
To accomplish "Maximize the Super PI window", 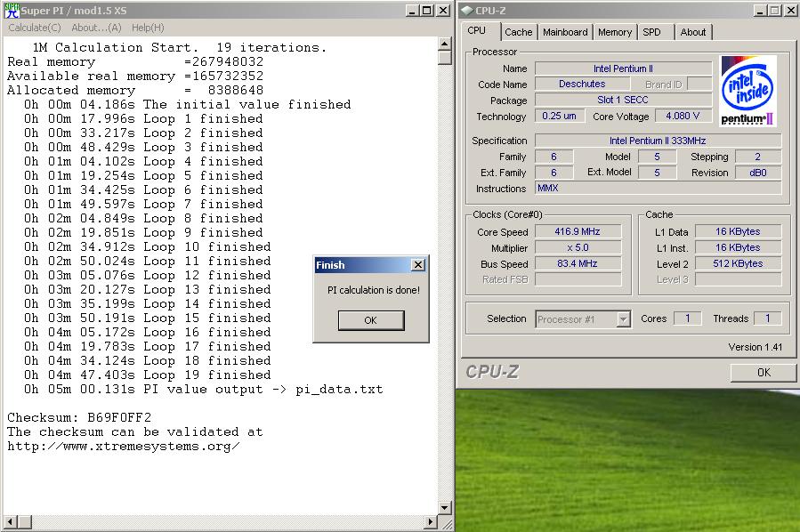I will click(x=427, y=10).
